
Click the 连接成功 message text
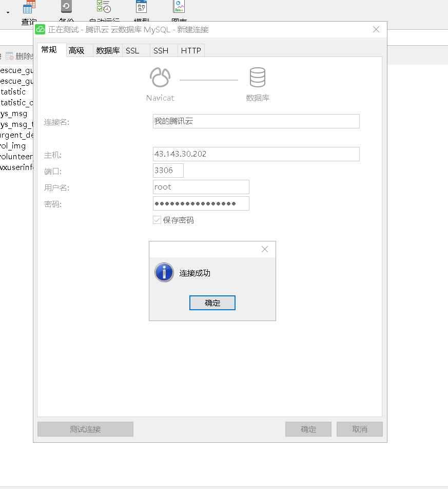(194, 273)
